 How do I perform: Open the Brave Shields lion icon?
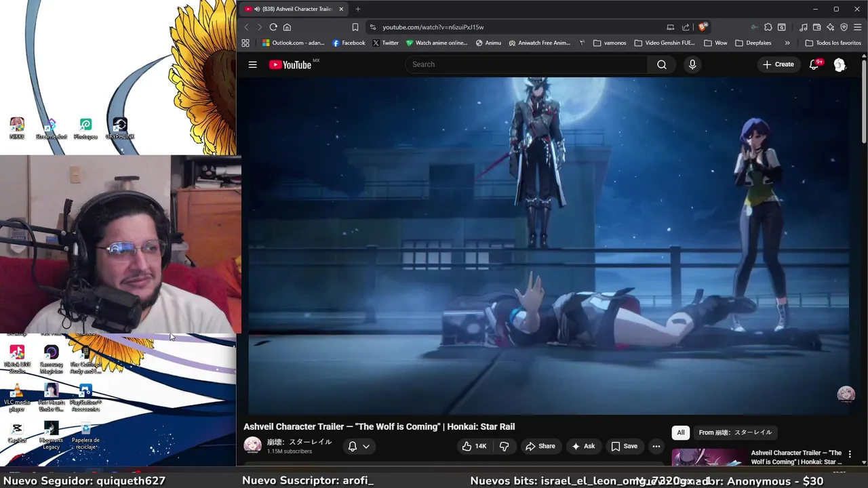[703, 27]
